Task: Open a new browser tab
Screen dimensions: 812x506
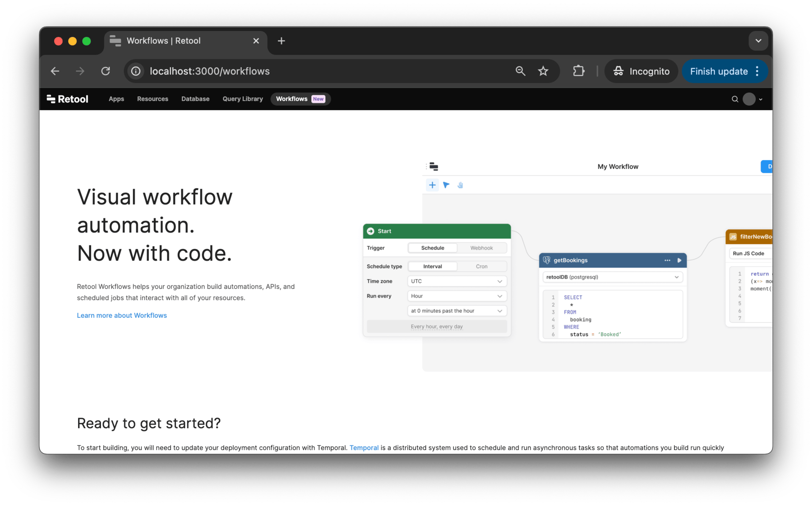Action: tap(281, 41)
